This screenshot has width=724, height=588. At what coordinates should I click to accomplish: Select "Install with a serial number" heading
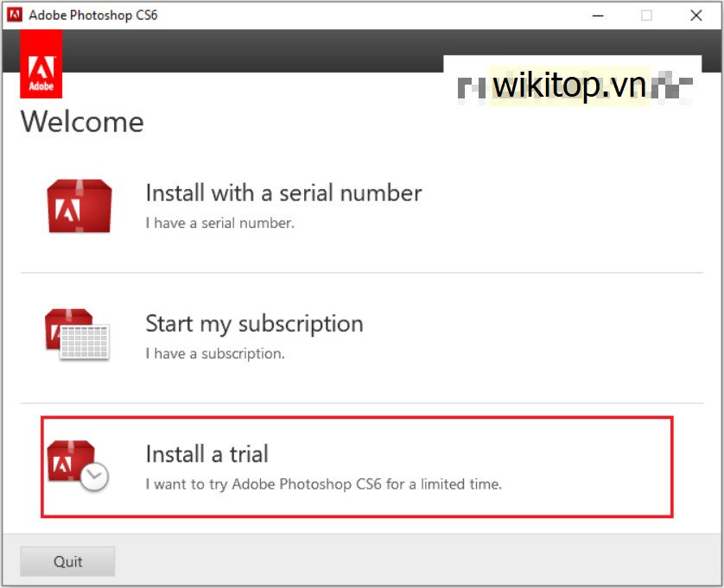click(x=283, y=193)
